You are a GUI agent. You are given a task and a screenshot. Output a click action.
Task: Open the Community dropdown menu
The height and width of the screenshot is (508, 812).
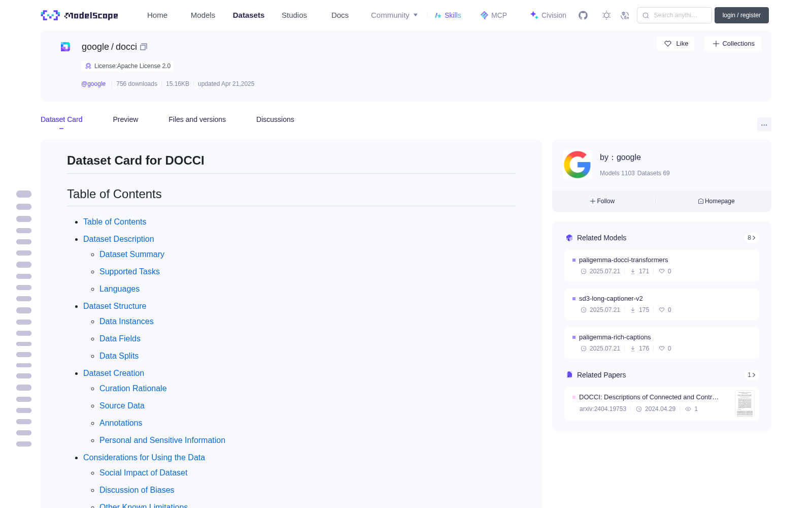pyautogui.click(x=394, y=15)
